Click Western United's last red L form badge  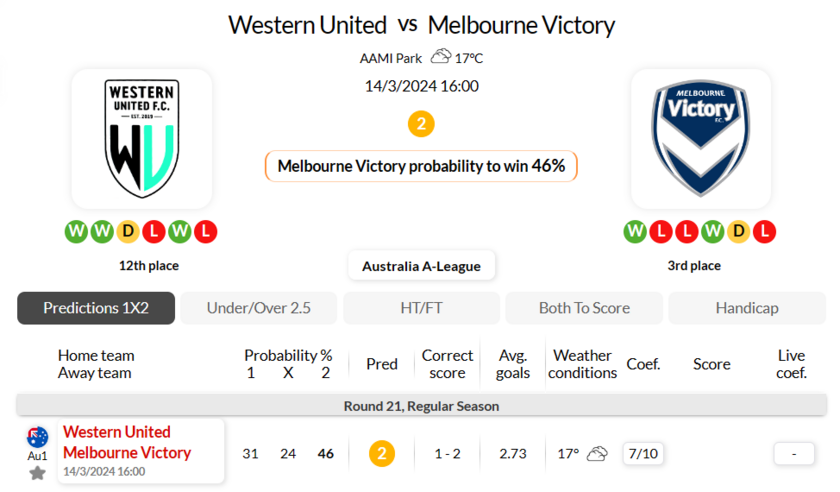coord(206,232)
